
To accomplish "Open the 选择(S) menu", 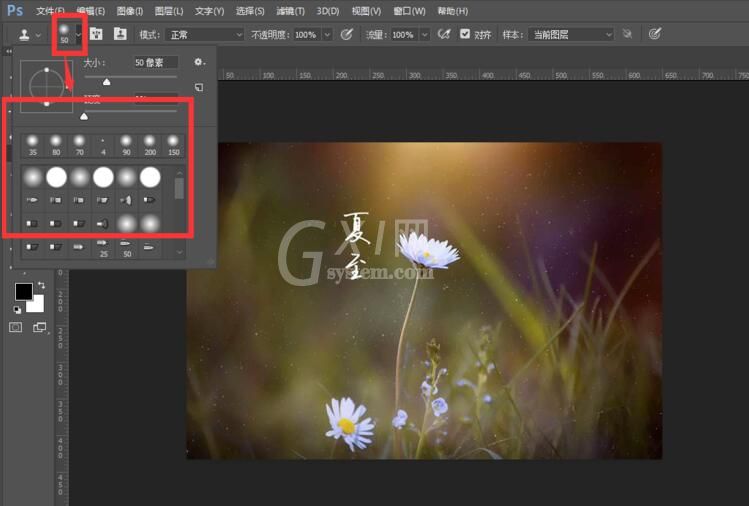I will pos(250,11).
